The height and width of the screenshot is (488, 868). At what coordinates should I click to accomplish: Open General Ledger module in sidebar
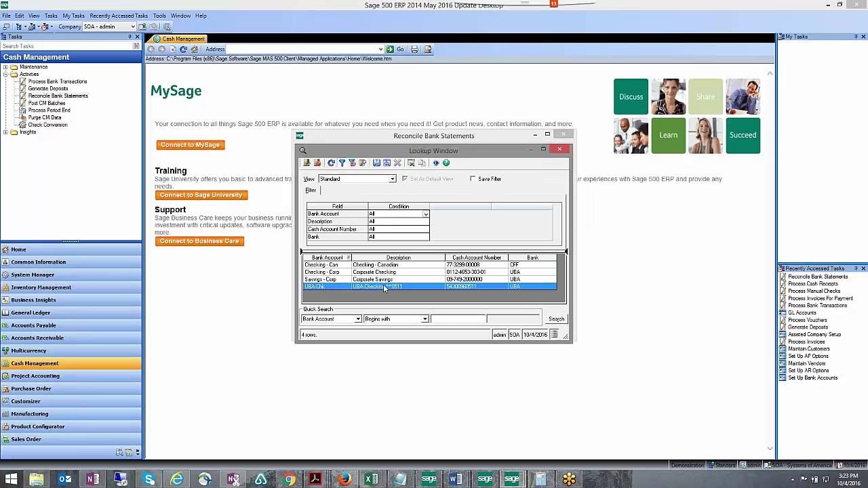(x=71, y=312)
